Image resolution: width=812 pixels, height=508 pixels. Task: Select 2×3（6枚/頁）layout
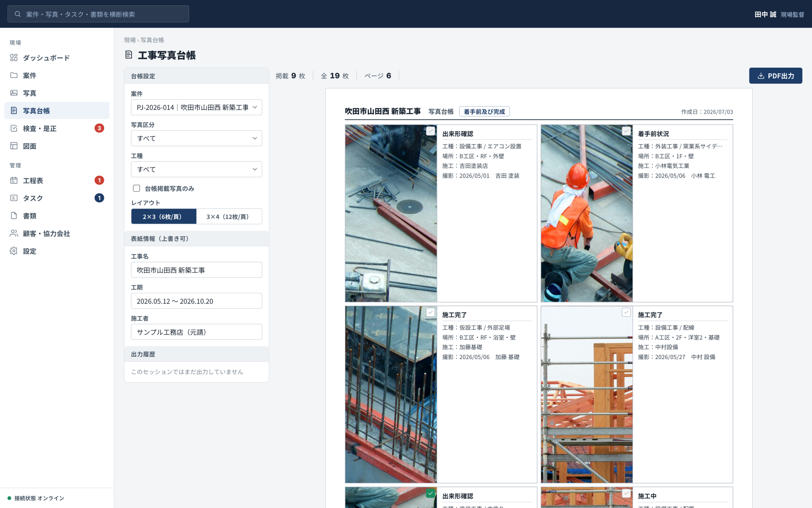(x=164, y=216)
